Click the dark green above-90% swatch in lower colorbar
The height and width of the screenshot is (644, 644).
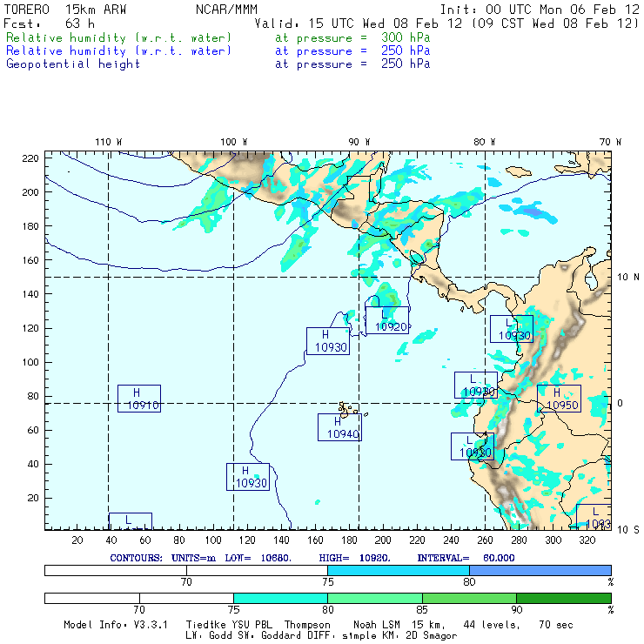(564, 598)
